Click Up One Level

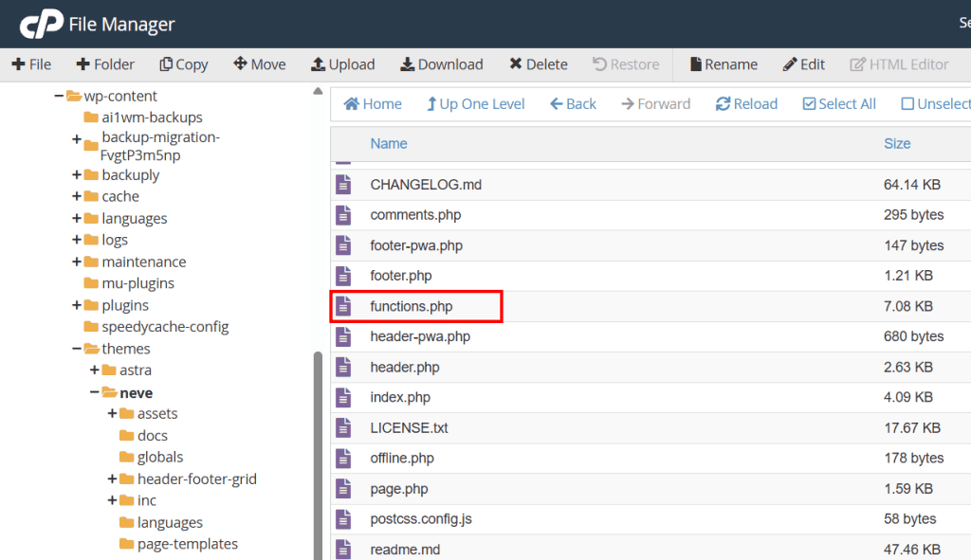[x=476, y=104]
